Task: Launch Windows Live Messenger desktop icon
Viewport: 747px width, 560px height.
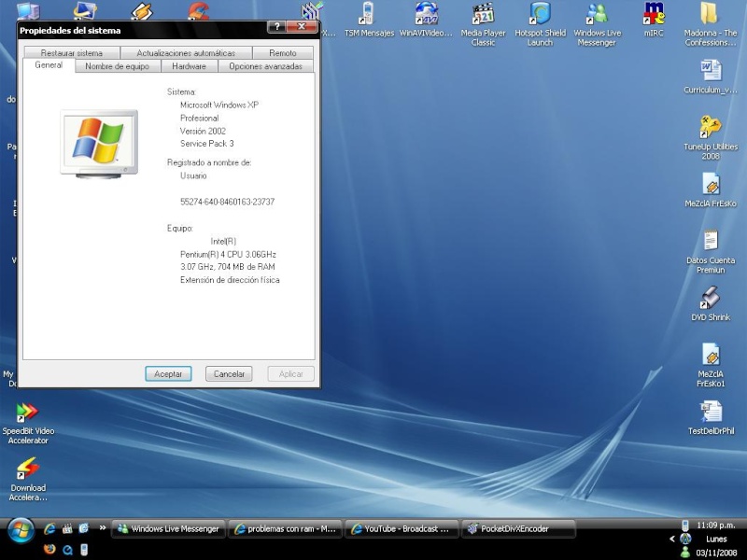Action: 597,24
